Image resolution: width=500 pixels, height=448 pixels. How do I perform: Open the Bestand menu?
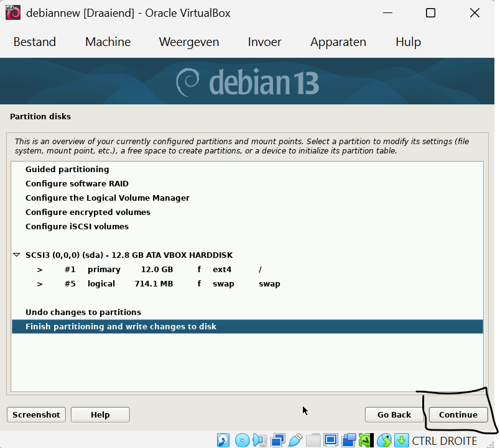coord(34,42)
